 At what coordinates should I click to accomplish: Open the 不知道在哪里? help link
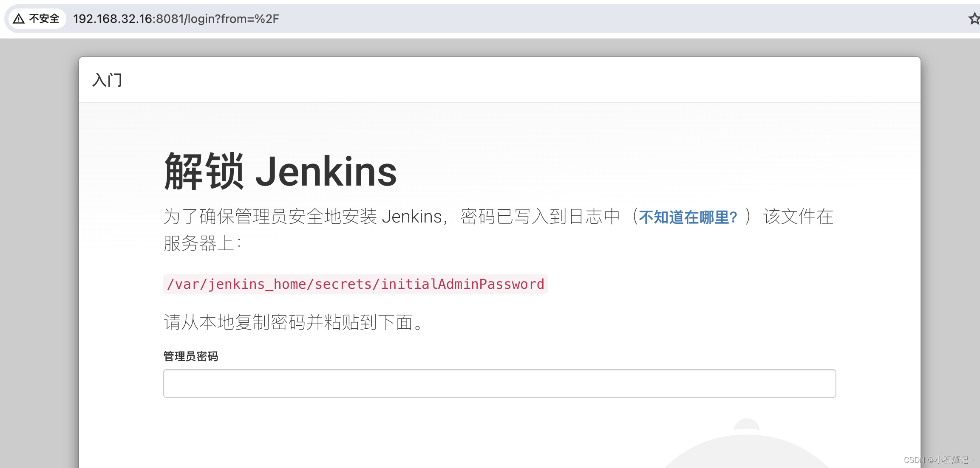688,217
